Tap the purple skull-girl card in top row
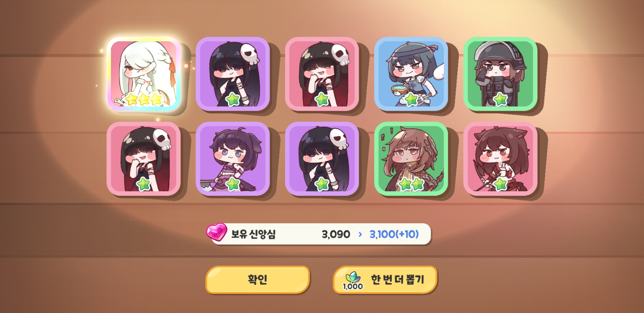644x313 pixels. click(233, 74)
